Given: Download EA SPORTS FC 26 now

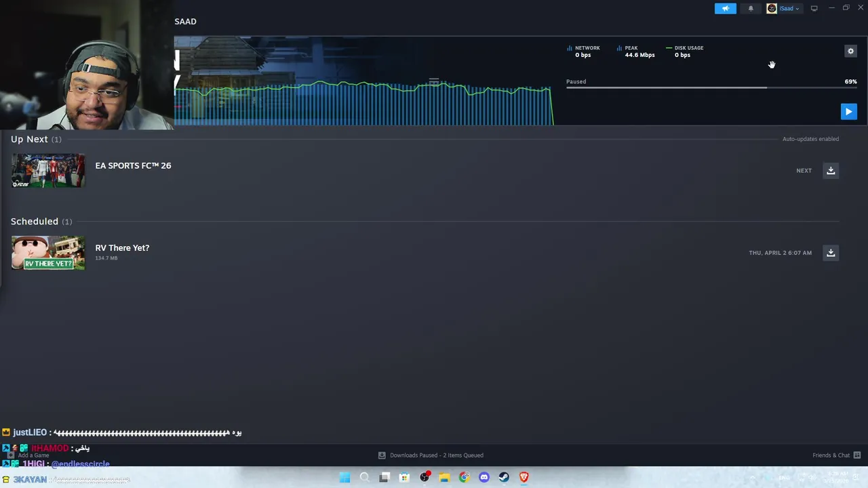Looking at the screenshot, I should 831,170.
